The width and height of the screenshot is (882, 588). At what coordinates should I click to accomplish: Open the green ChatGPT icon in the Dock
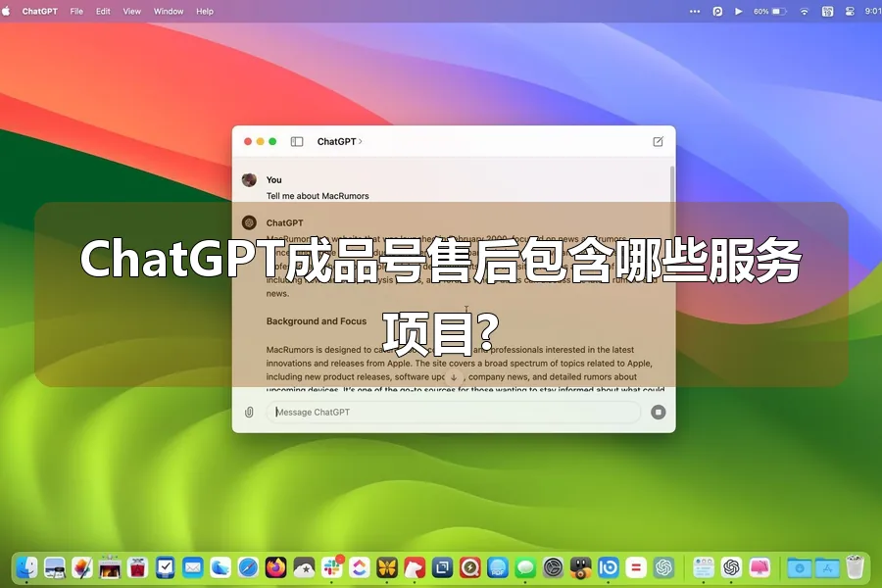click(663, 567)
